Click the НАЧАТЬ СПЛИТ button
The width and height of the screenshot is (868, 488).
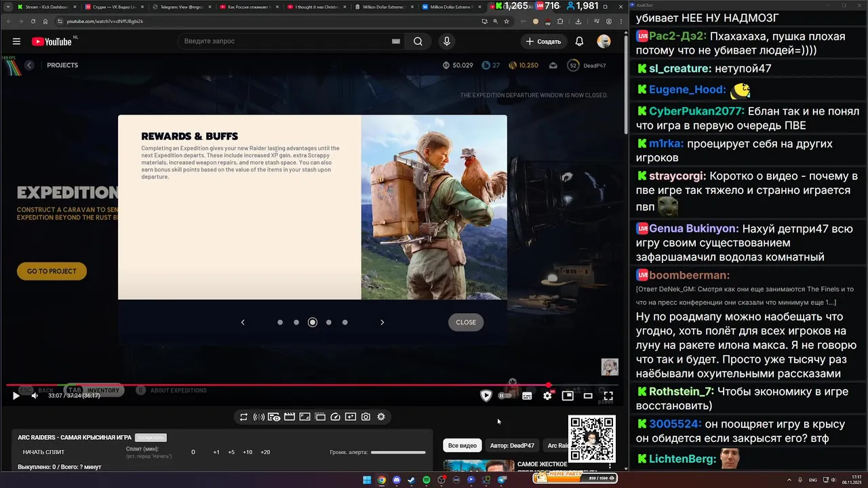[44, 452]
